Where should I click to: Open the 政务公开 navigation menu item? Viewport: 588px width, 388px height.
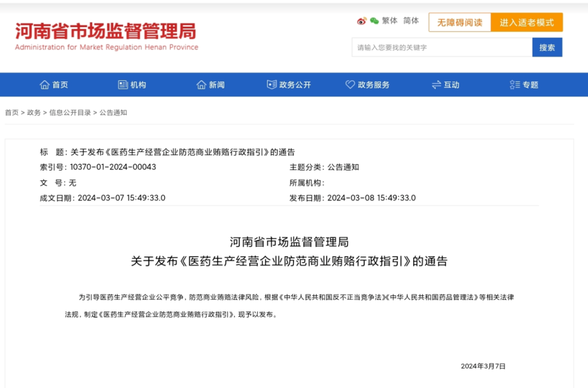[x=289, y=85]
